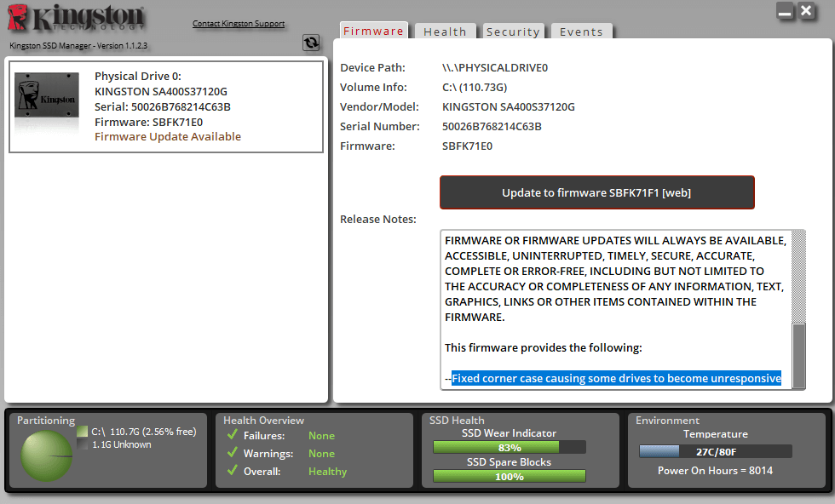Click the Kingston SSD drive thumbnail image
835x504 pixels.
point(47,94)
